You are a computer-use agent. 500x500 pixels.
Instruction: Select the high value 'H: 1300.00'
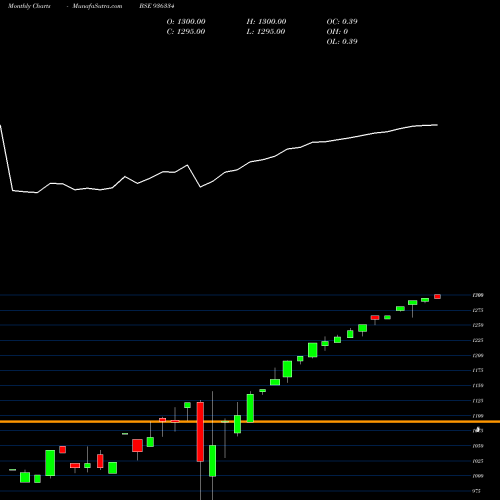point(266,22)
